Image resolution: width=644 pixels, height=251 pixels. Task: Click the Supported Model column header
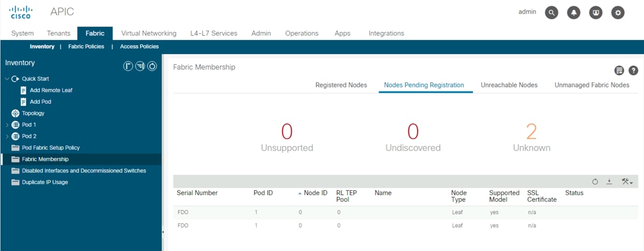pyautogui.click(x=504, y=196)
